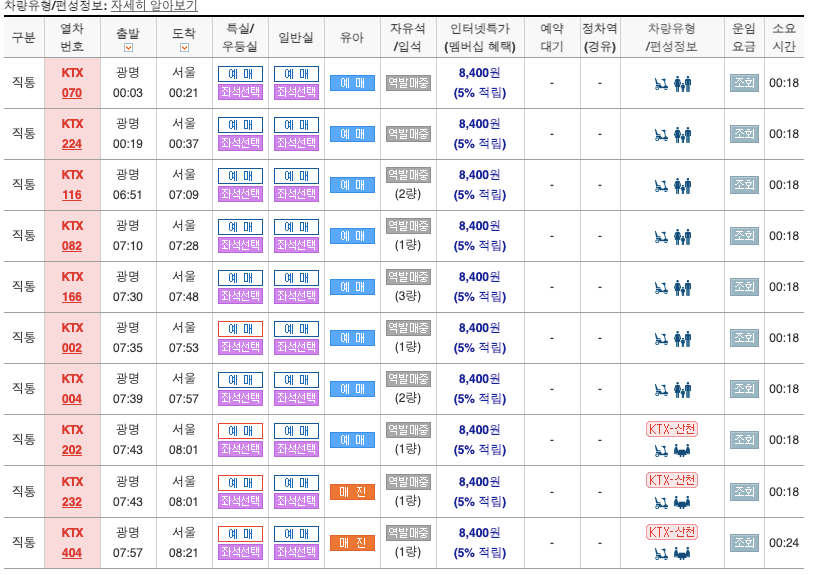Screen dimensions: 816x574
Task: Click wheelchair seat icon for KTX 004
Action: point(661,390)
